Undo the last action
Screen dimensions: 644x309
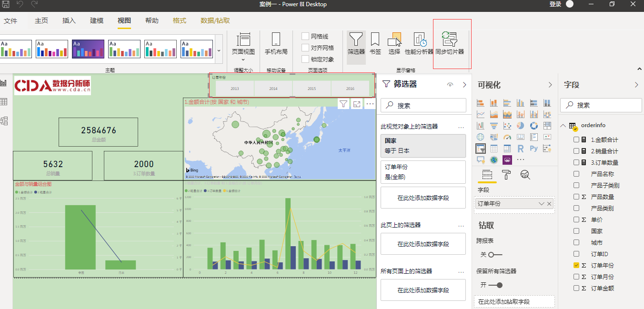click(20, 4)
